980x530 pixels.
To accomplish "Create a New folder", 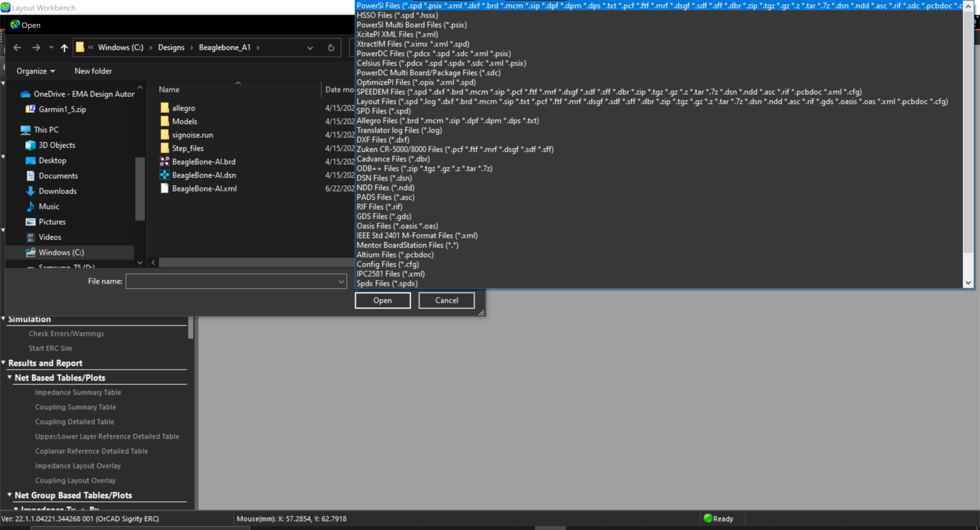I will click(x=93, y=71).
